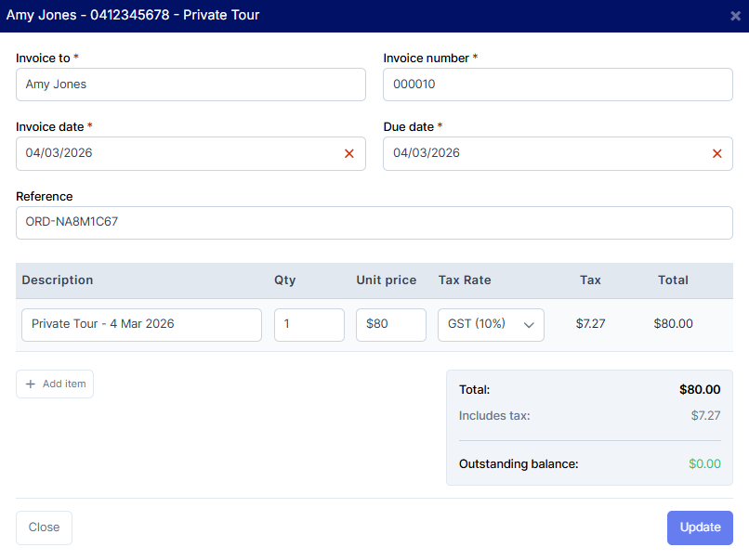Click the Invoice to field with Amy Jones
The width and height of the screenshot is (749, 560).
pyautogui.click(x=191, y=85)
